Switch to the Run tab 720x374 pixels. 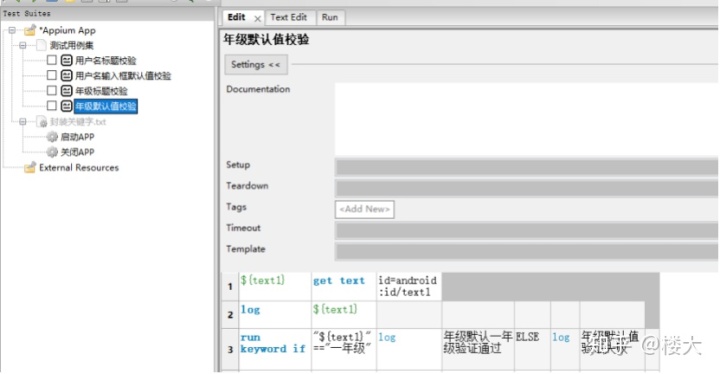click(330, 17)
